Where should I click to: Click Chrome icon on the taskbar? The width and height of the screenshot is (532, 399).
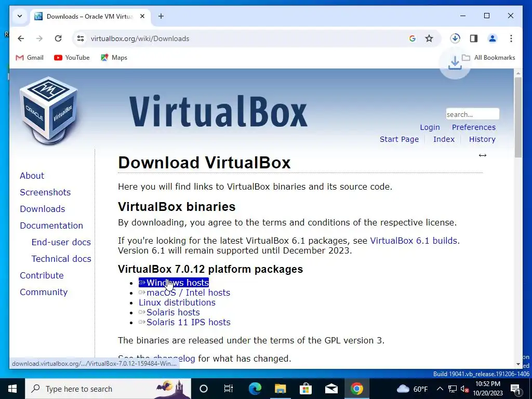[x=356, y=389]
